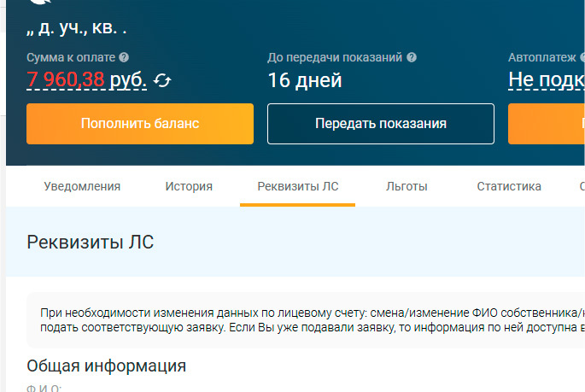Screen dimensions: 585x392
Task: Click the Автоплатеж label
Action: point(541,57)
